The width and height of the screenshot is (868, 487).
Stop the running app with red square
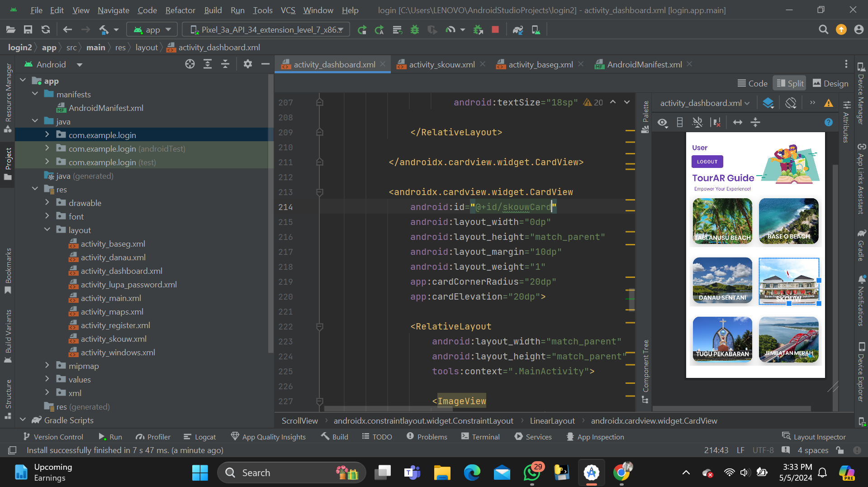tap(495, 30)
